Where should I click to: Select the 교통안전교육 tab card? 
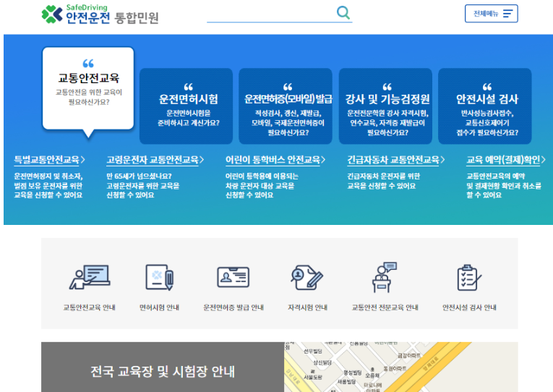point(88,88)
